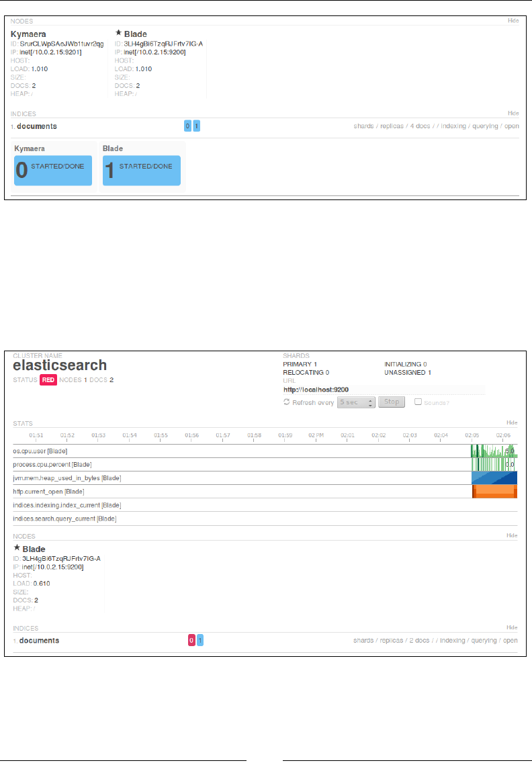Select blue shard 0 badge in top documents row
532x767 pixels.
coord(187,126)
